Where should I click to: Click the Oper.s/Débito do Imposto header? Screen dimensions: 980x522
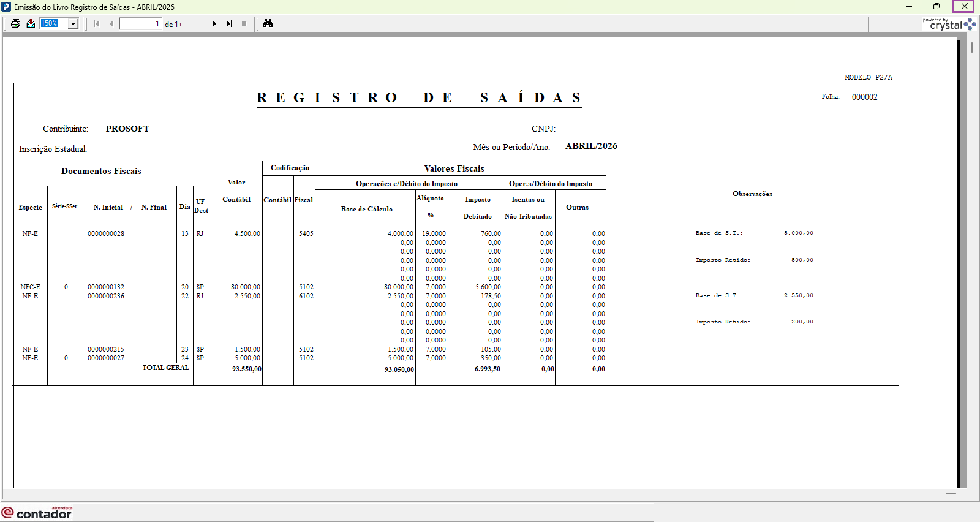pyautogui.click(x=551, y=184)
